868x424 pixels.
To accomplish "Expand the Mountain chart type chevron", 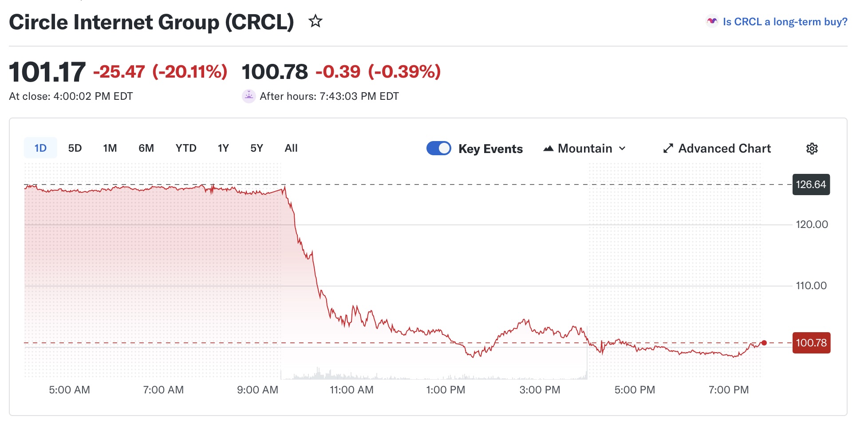I will click(x=622, y=149).
